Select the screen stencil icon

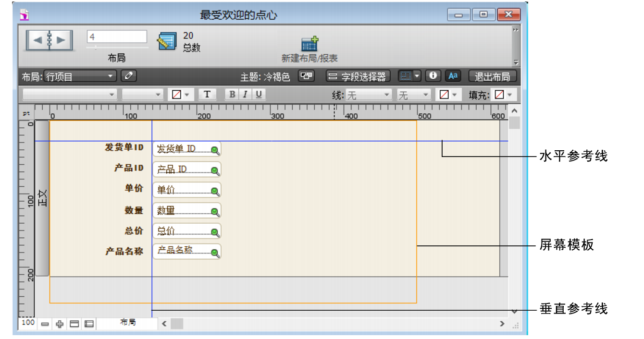tap(406, 76)
